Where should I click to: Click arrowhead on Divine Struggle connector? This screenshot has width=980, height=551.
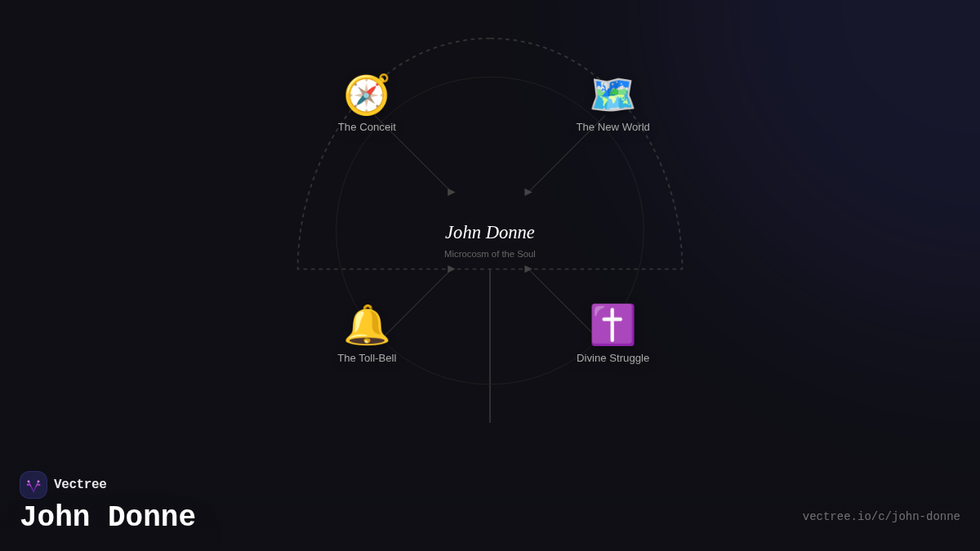pyautogui.click(x=528, y=269)
